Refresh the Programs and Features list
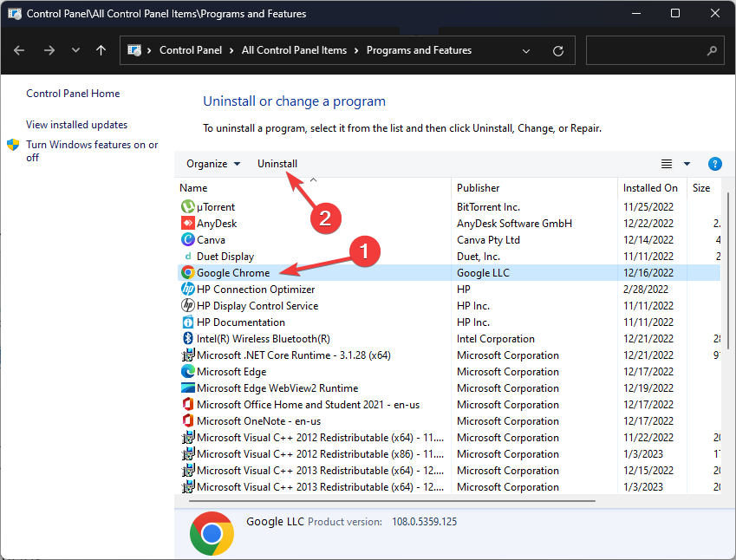736x560 pixels. click(557, 50)
